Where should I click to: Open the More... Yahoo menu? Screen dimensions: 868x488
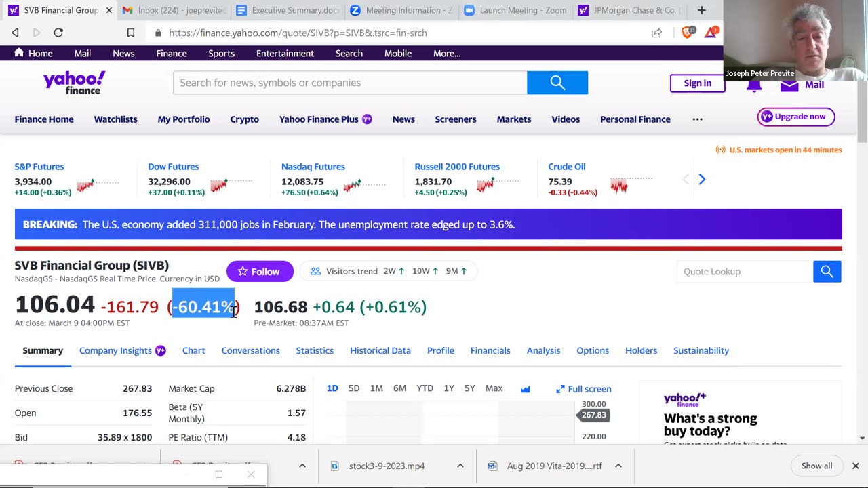(x=447, y=53)
